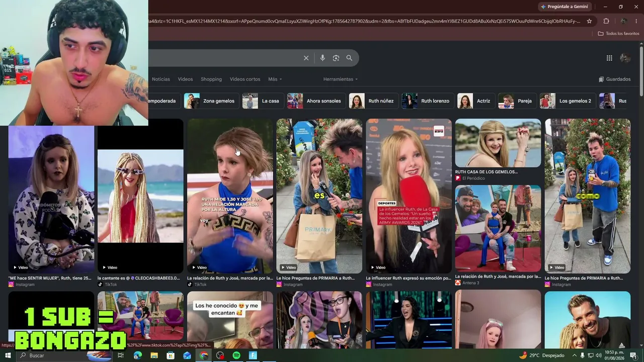Open the Google apps grid
644x362 pixels.
tap(609, 58)
